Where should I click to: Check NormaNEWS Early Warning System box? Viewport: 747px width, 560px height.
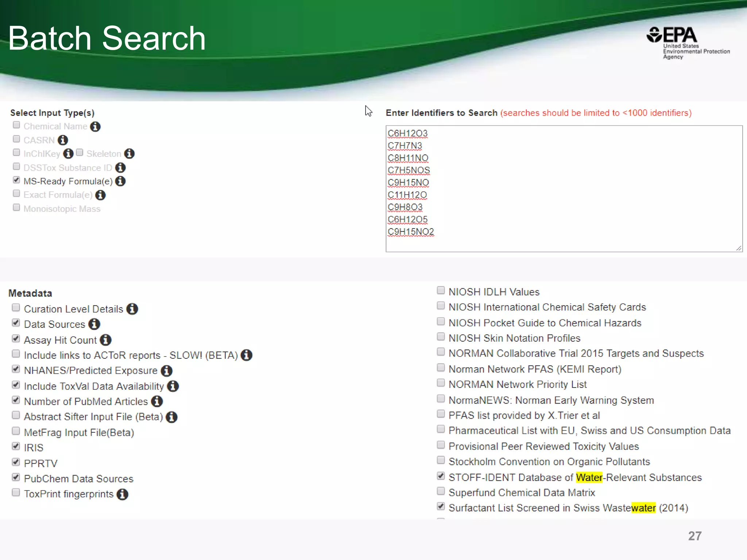tap(441, 399)
